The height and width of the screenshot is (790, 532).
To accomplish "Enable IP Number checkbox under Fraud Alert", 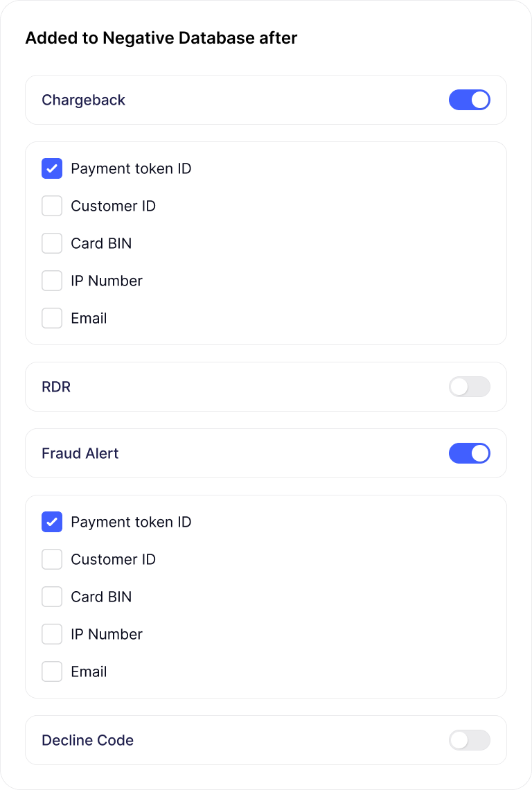I will click(52, 634).
